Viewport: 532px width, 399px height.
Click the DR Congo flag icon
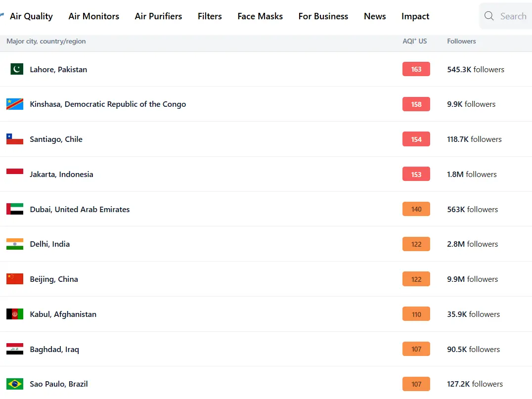15,104
